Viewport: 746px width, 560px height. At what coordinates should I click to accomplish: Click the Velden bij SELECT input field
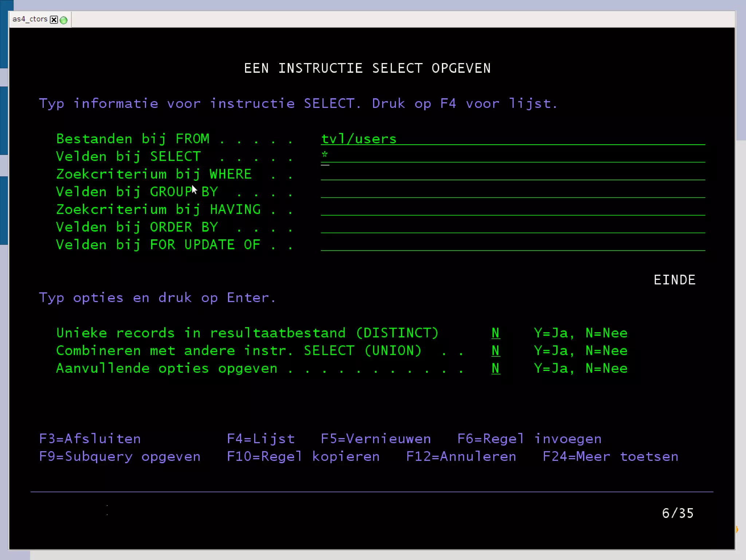(x=512, y=156)
